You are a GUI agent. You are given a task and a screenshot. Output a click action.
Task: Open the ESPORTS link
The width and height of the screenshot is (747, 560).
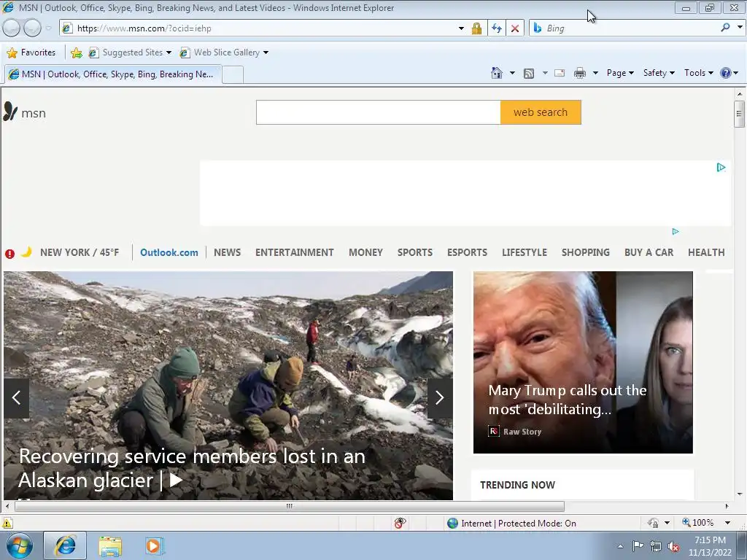(467, 252)
